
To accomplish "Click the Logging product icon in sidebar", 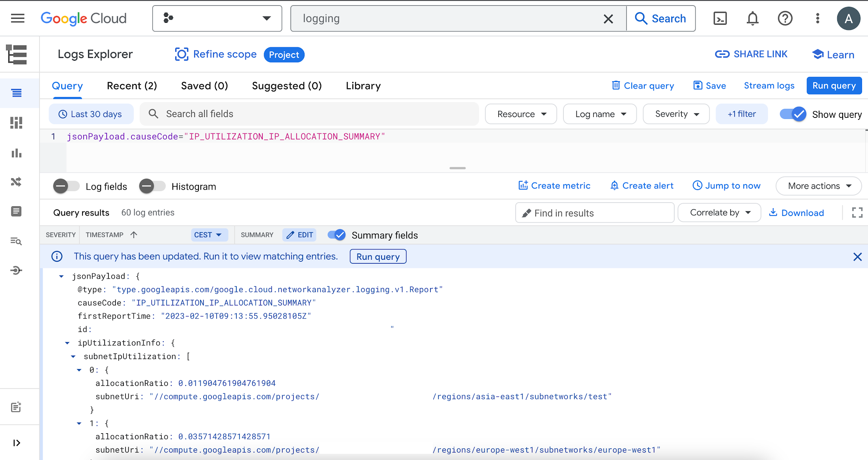I will [x=17, y=54].
